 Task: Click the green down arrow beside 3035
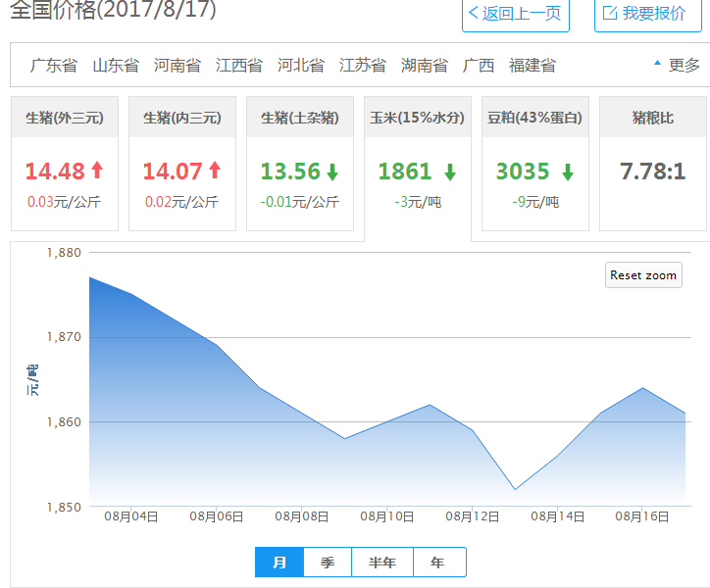point(568,172)
